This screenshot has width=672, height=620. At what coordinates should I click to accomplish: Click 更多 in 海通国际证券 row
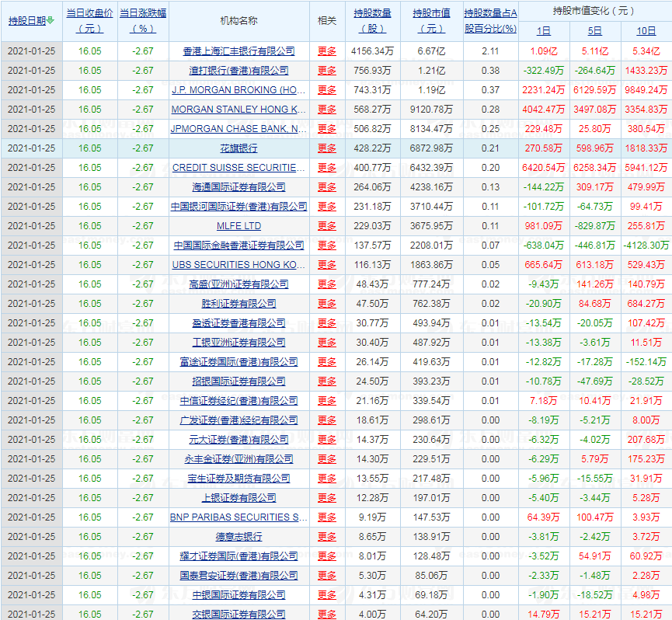pyautogui.click(x=327, y=187)
